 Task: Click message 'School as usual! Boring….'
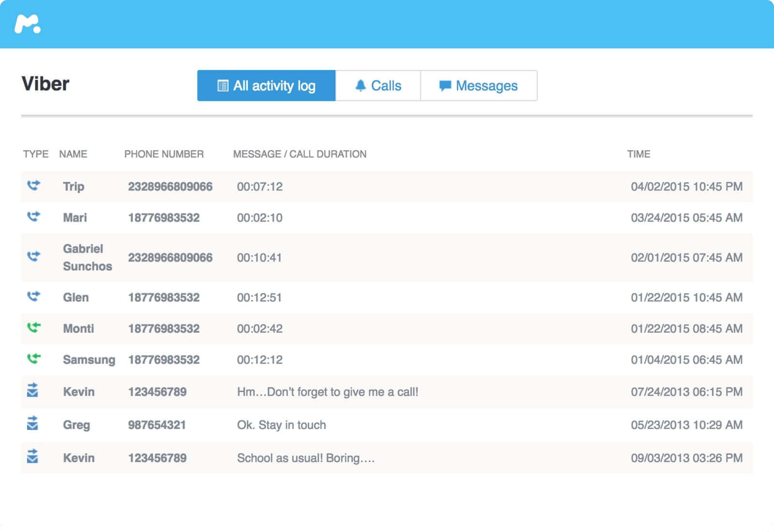click(306, 458)
